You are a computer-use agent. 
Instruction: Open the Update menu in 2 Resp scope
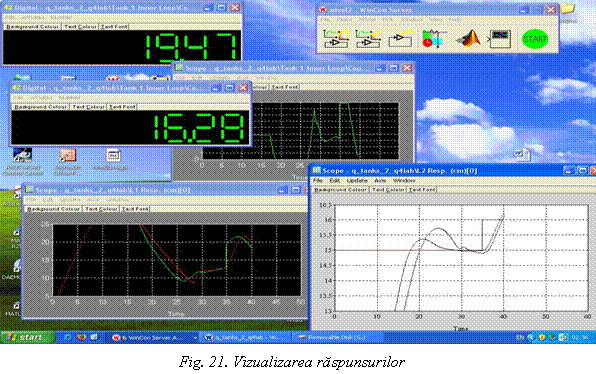click(x=357, y=180)
